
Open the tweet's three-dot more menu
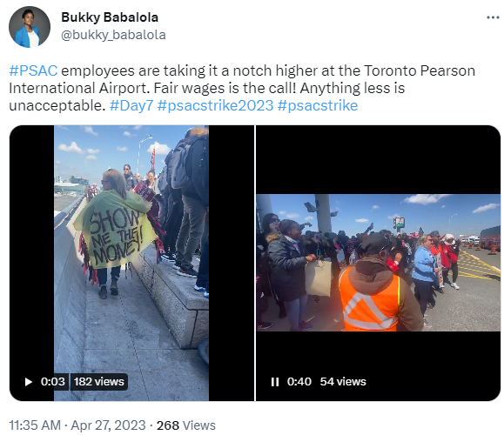493,17
